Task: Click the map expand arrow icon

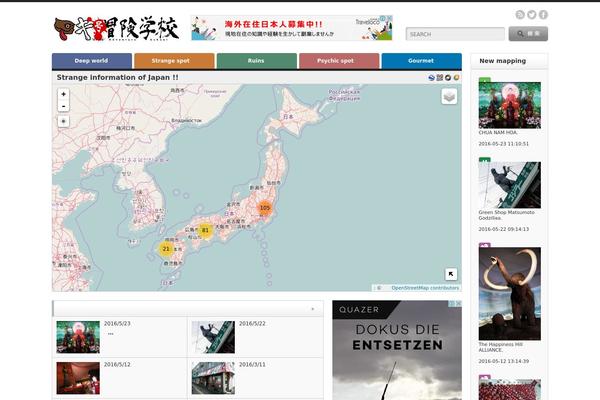Action: [451, 274]
